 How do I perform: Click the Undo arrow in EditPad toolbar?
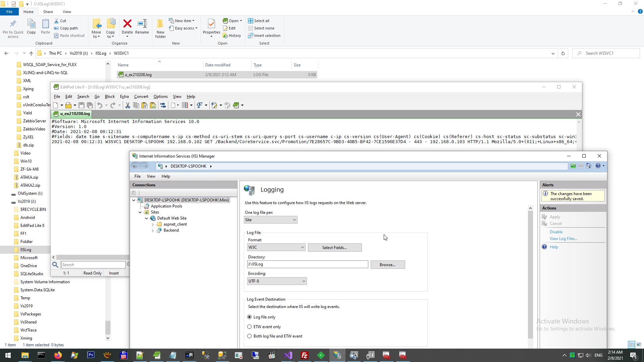point(100,105)
